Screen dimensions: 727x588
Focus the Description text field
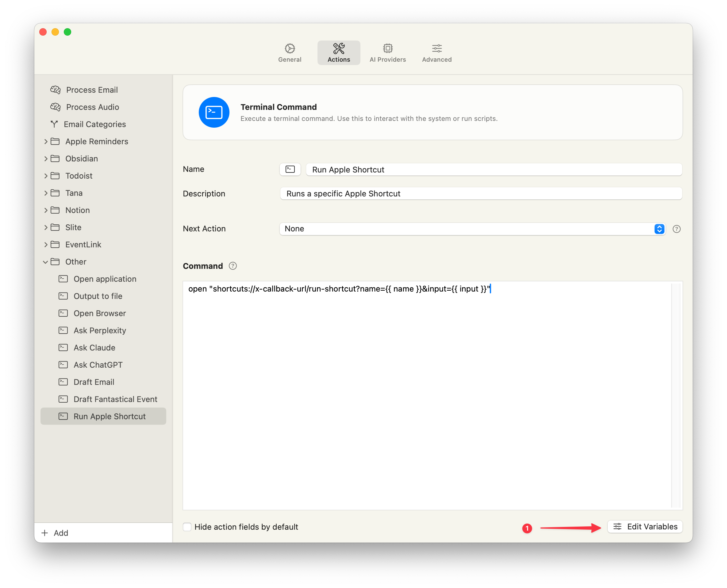coord(481,194)
